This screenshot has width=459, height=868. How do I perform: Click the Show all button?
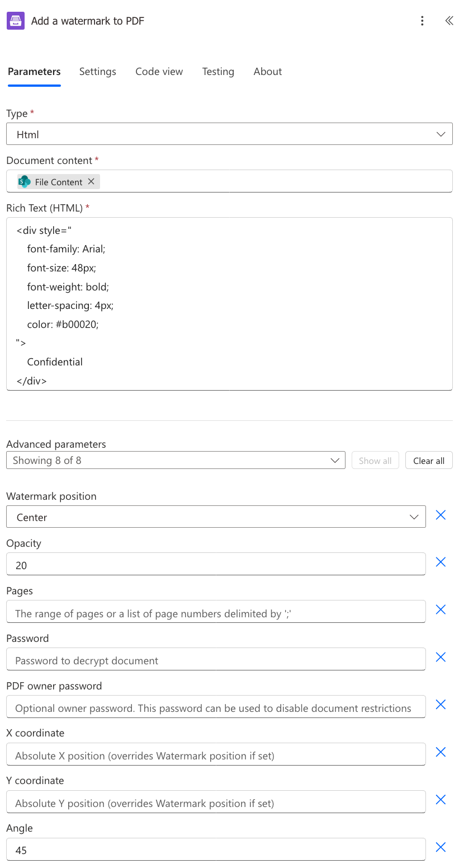(375, 460)
